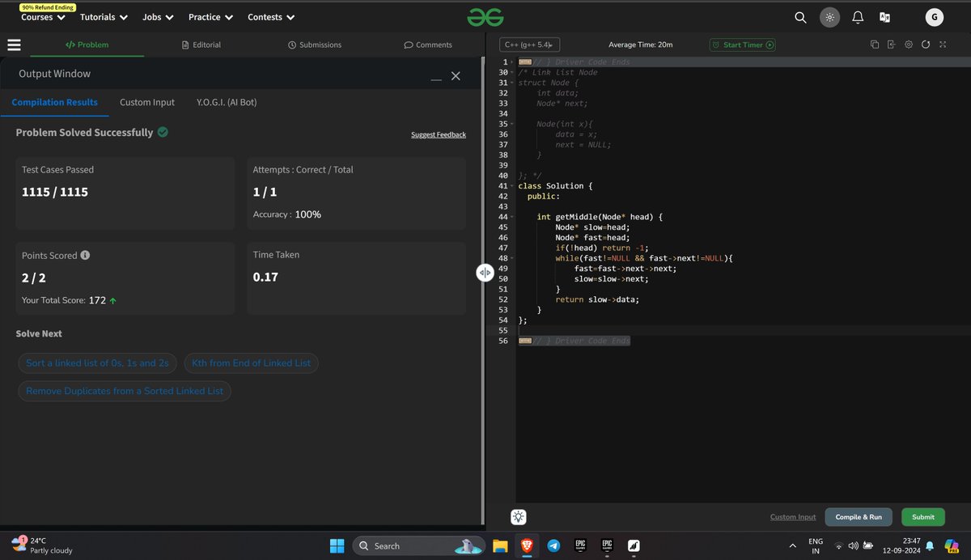Viewport: 971px width, 560px height.
Task: Toggle the light/dark theme sun button
Action: [x=829, y=17]
